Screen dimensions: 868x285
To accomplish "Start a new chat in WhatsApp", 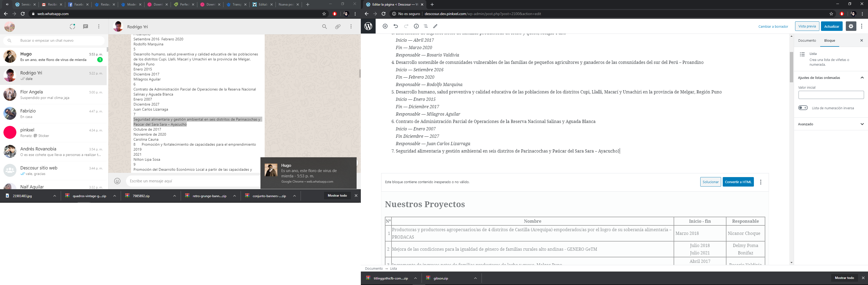I will click(86, 27).
